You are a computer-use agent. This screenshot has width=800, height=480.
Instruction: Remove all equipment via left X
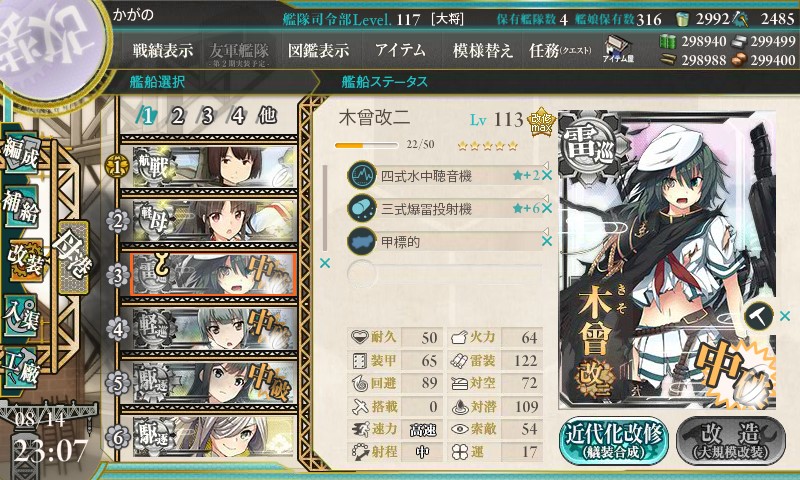(324, 263)
